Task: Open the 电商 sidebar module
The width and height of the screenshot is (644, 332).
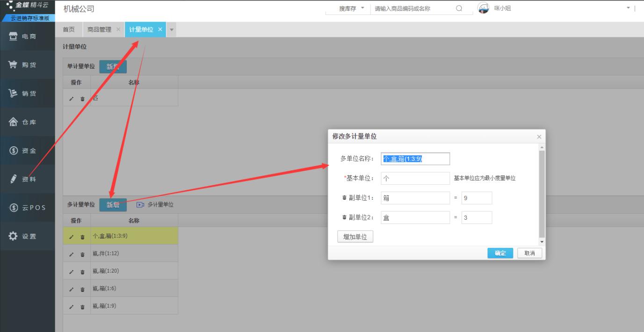Action: pos(27,36)
